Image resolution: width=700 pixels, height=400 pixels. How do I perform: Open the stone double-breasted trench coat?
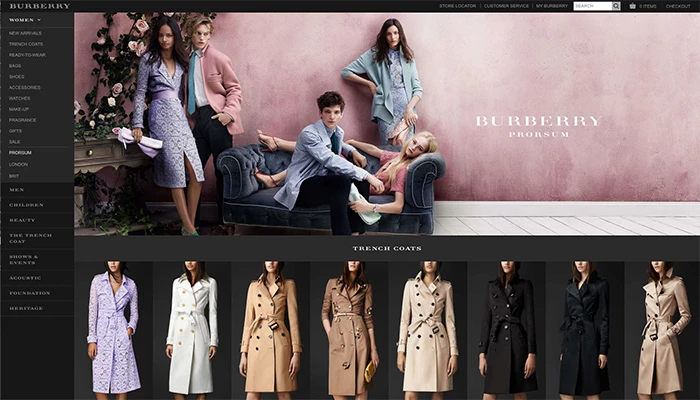[428, 330]
